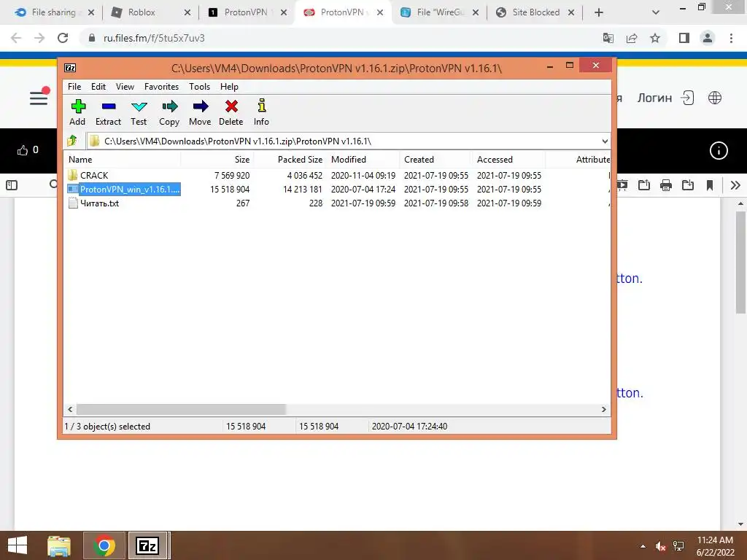Bookmark this page with the star icon
The width and height of the screenshot is (747, 560).
pyautogui.click(x=655, y=38)
